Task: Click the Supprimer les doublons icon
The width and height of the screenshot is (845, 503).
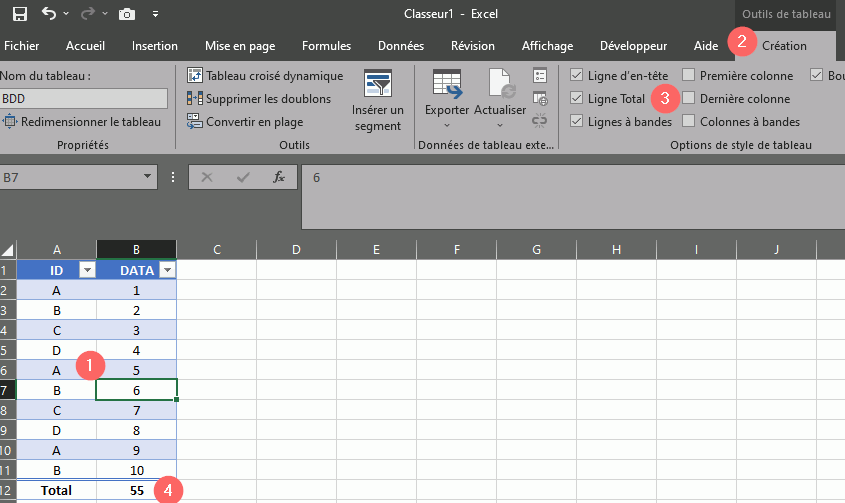Action: [x=195, y=98]
